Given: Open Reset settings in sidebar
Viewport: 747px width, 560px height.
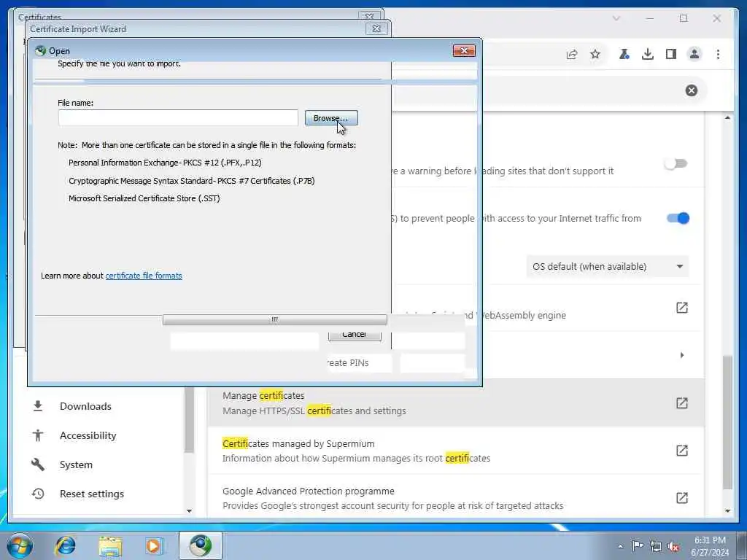Looking at the screenshot, I should coord(91,494).
